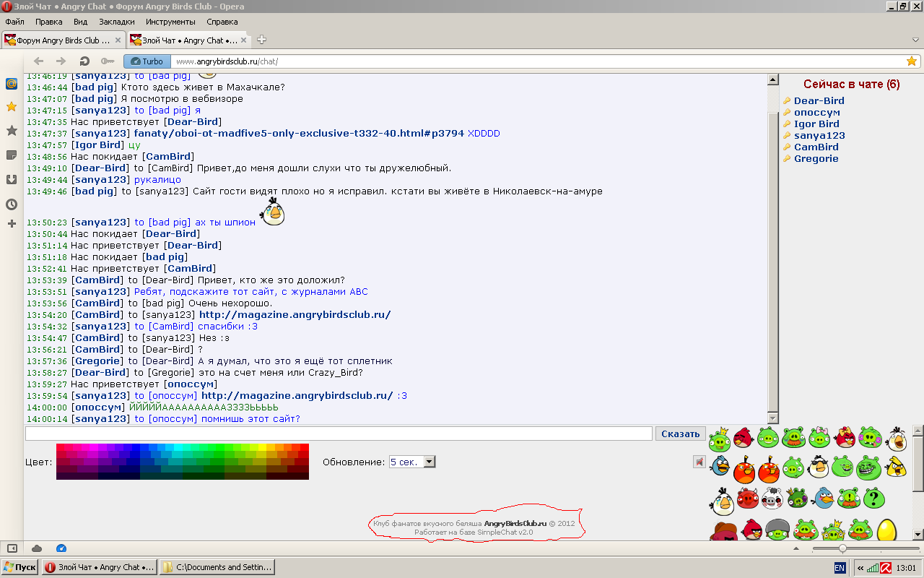Viewport: 924px width, 578px height.
Task: Go back with the toolbar back arrow
Action: tap(39, 61)
